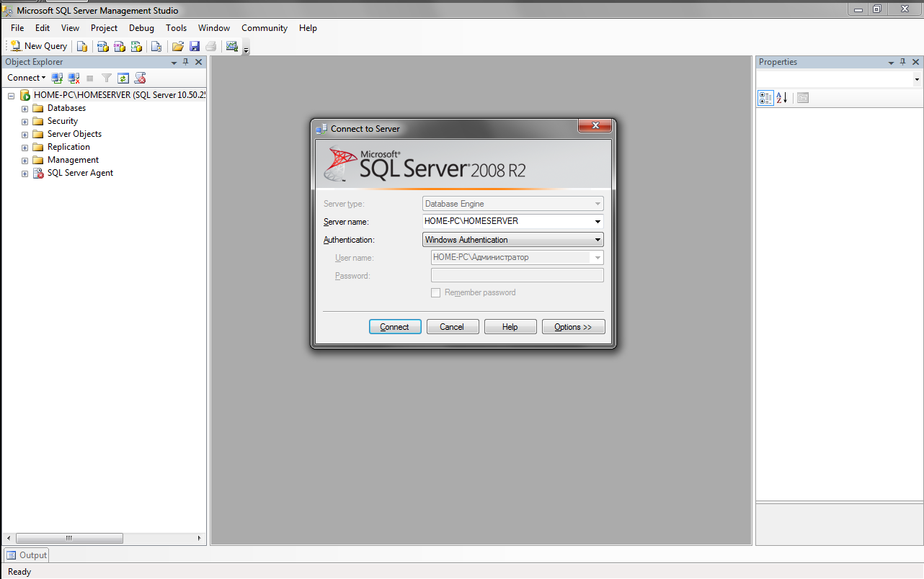
Task: Click the Categorized view icon in Properties
Action: pyautogui.click(x=765, y=98)
